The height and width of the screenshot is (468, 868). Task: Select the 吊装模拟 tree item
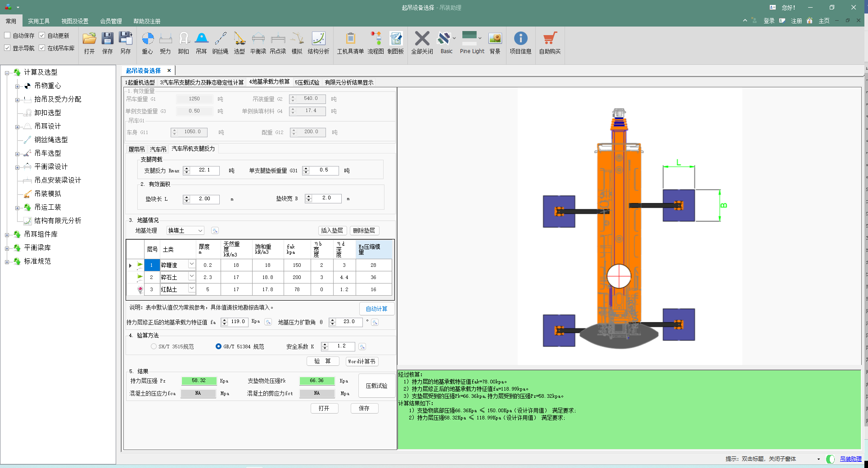pos(48,193)
